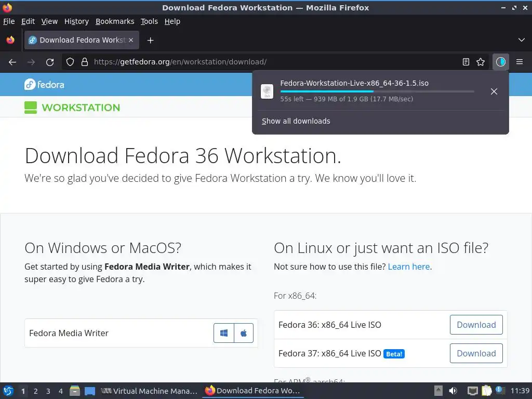Image resolution: width=532 pixels, height=399 pixels.
Task: Open the View menu
Action: point(49,21)
